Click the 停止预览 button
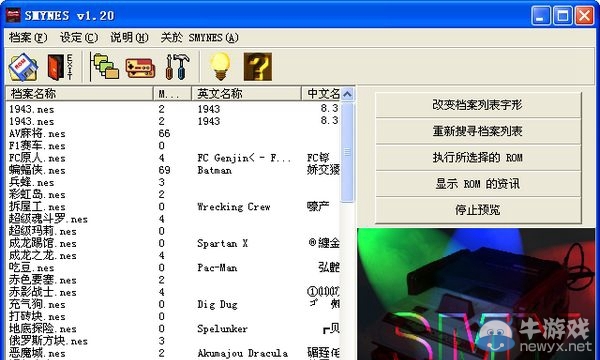The image size is (600, 360). point(478,210)
